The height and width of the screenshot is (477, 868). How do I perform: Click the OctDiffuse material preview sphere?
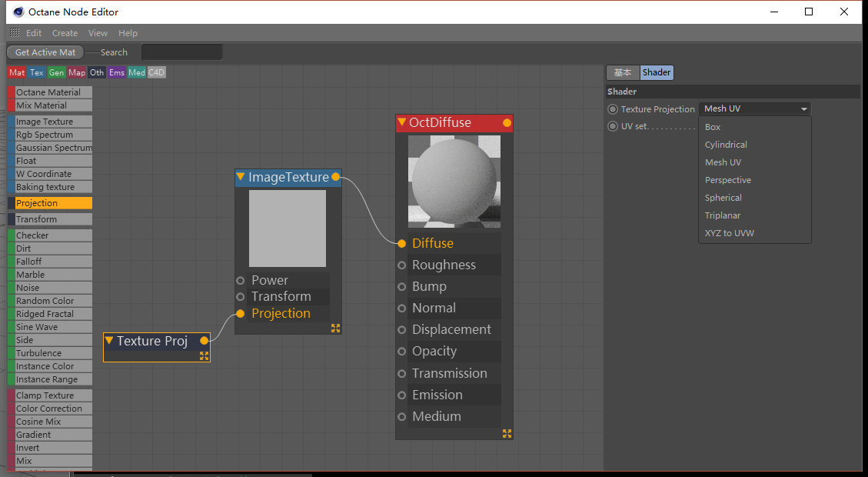(454, 182)
